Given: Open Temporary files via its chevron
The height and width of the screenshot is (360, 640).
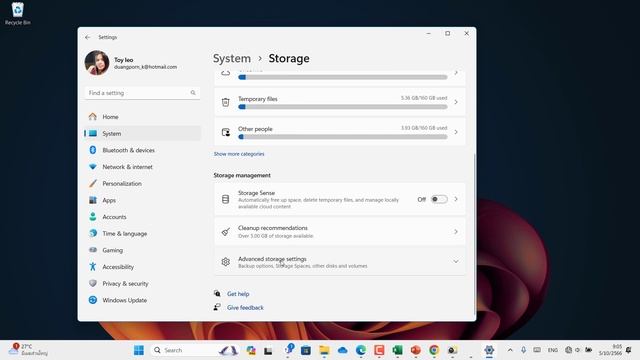Looking at the screenshot, I should tap(456, 102).
